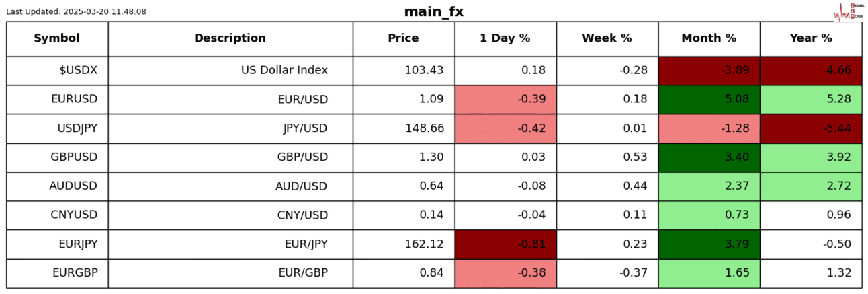
Task: Select the Description column header
Action: 230,38
